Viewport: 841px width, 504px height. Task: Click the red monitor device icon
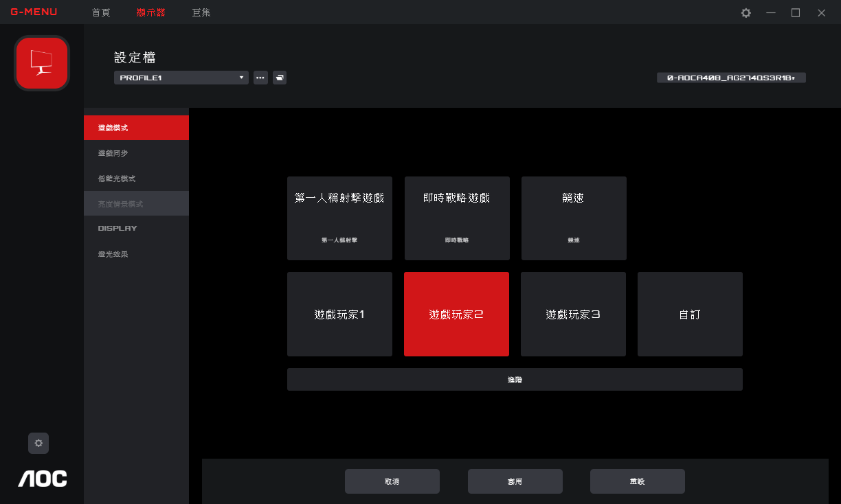click(x=42, y=63)
